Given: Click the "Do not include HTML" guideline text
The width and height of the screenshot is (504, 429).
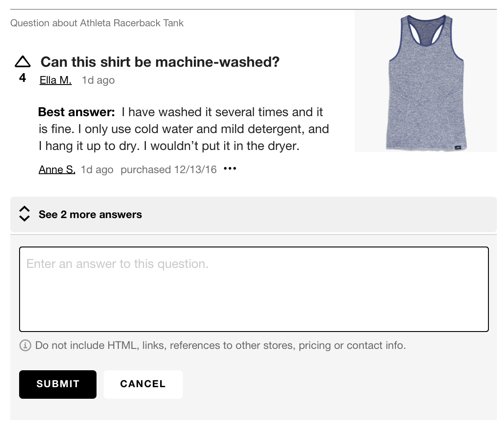Looking at the screenshot, I should [221, 345].
